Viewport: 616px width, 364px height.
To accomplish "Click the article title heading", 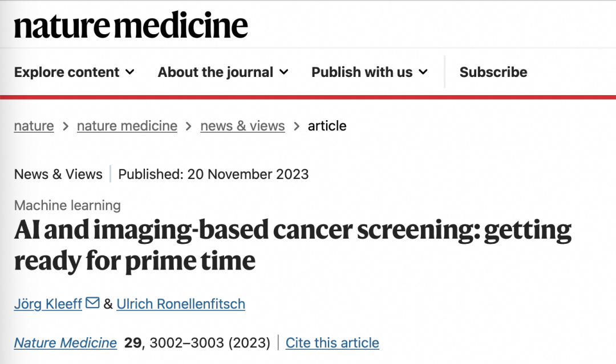I will point(292,245).
